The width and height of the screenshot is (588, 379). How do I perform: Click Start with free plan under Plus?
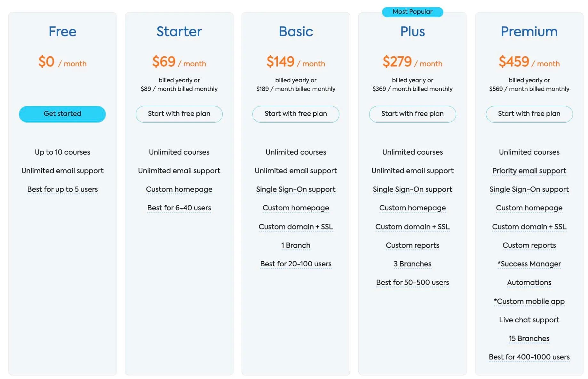[x=412, y=114]
